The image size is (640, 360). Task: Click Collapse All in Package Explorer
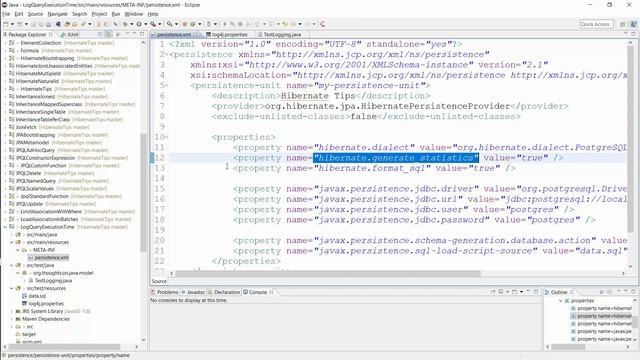[x=100, y=34]
